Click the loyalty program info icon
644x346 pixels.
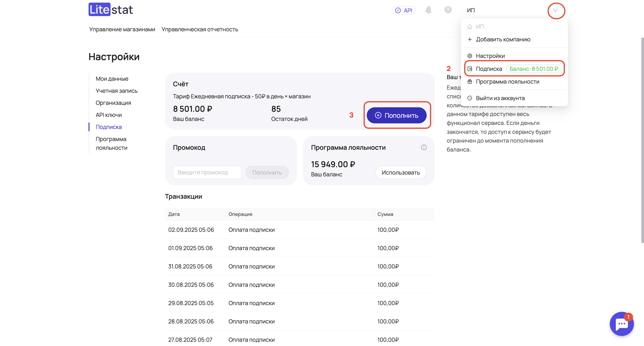[x=424, y=147]
